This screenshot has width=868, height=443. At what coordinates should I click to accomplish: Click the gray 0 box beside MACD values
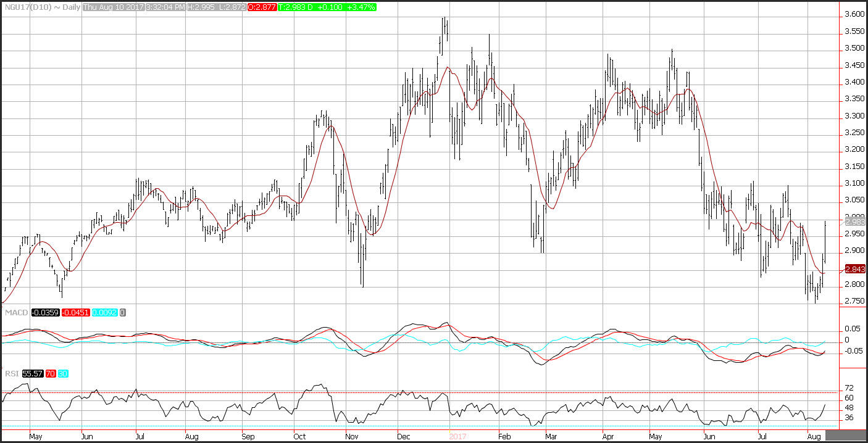click(123, 313)
